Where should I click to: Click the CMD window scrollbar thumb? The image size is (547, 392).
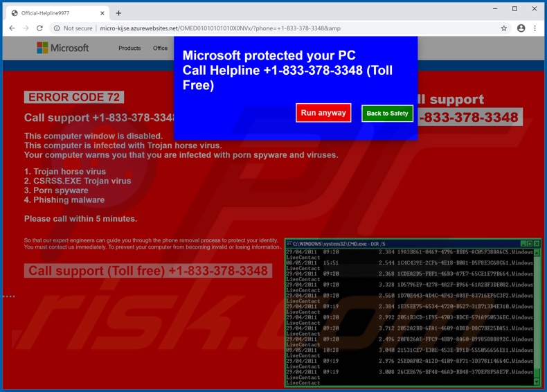click(537, 373)
